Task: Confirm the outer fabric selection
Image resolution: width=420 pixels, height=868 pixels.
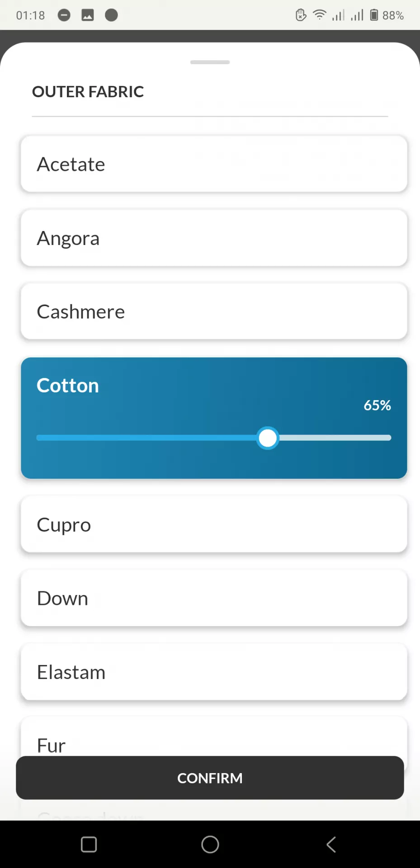Action: point(210,778)
